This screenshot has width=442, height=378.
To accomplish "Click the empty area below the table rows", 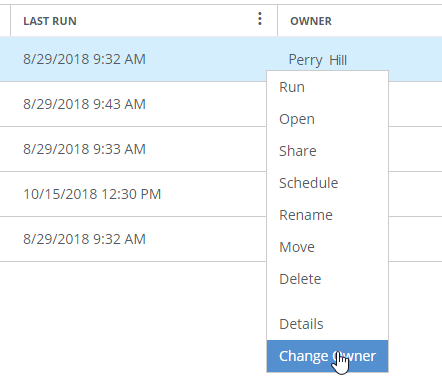I will pyautogui.click(x=133, y=319).
